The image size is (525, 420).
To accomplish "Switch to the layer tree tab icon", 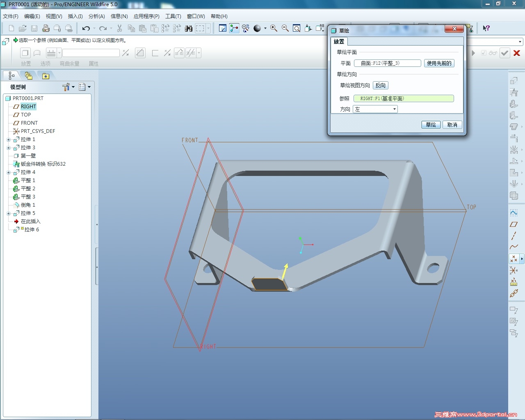I will (28, 75).
